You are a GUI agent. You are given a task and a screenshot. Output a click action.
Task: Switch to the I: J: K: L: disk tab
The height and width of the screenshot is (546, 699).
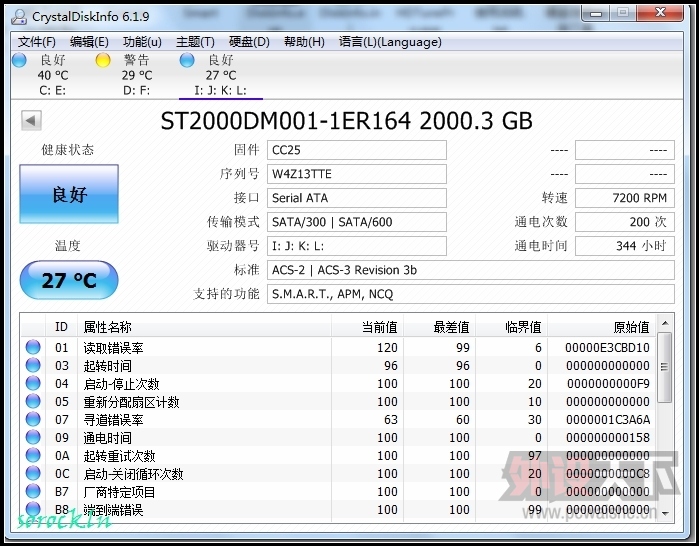221,75
